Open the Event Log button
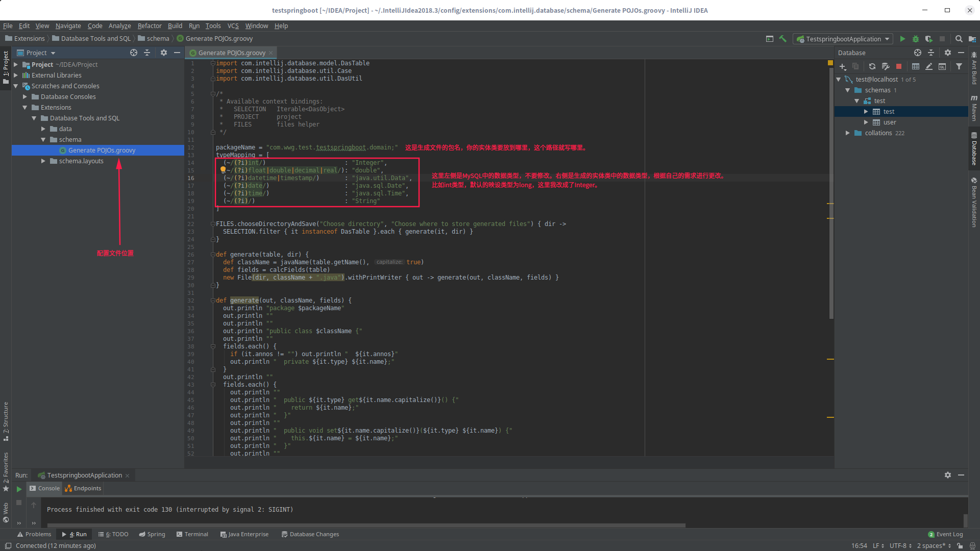Screen dimensions: 980x551 click(945, 534)
